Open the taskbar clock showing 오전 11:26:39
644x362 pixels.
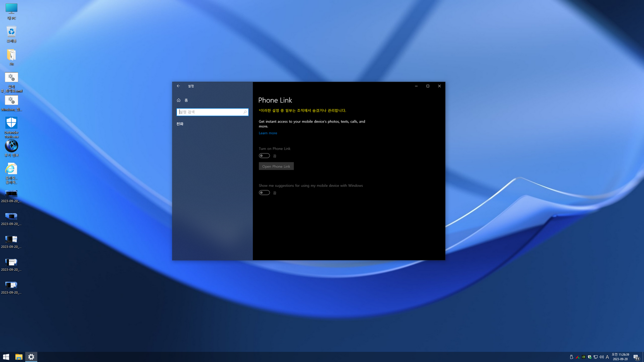click(x=620, y=357)
